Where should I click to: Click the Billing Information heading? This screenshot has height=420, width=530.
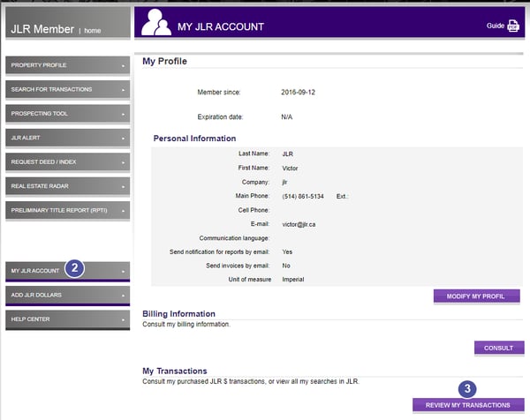coord(178,313)
